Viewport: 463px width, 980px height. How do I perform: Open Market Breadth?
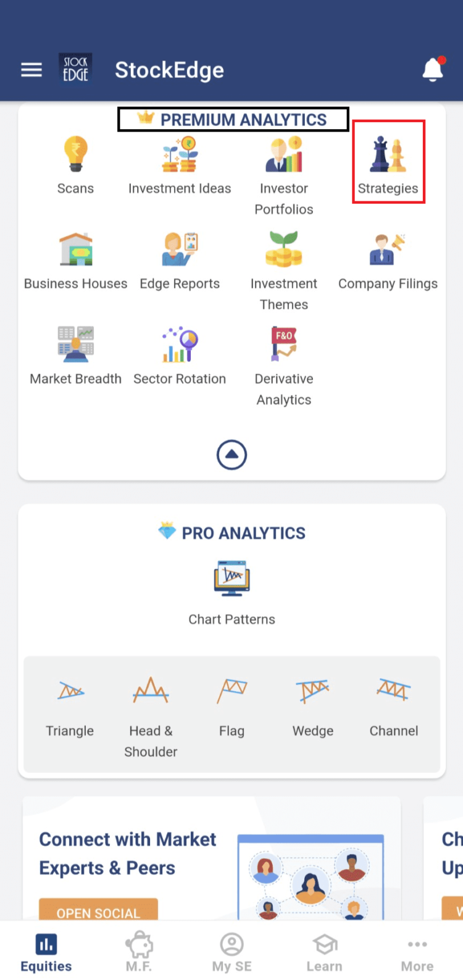pyautogui.click(x=75, y=345)
